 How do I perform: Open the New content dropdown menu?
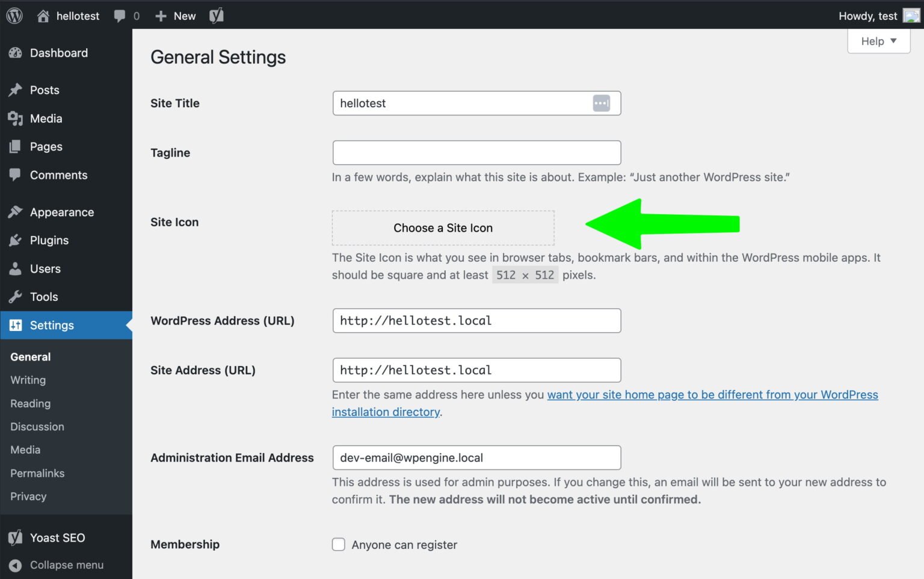pos(175,15)
